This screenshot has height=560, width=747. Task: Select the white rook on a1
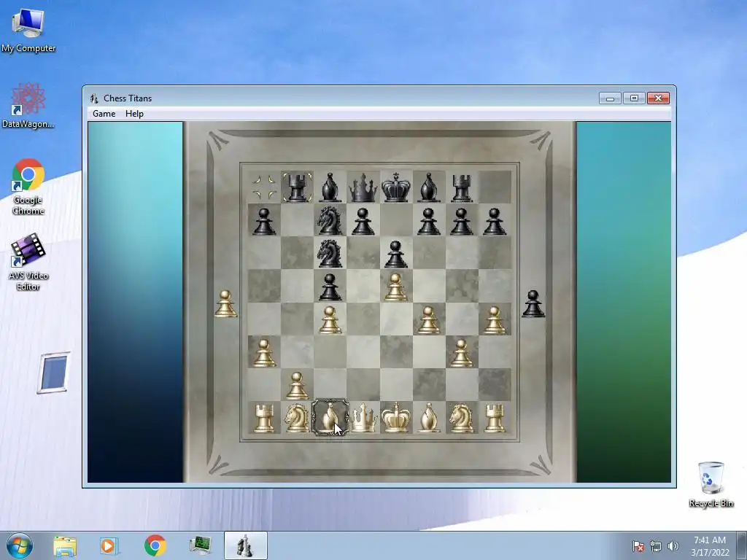coord(264,418)
